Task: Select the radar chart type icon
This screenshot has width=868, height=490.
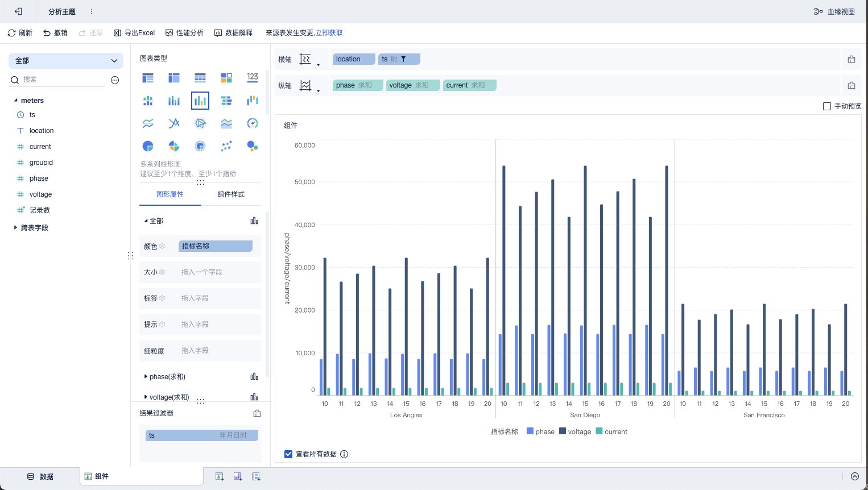Action: pyautogui.click(x=200, y=123)
